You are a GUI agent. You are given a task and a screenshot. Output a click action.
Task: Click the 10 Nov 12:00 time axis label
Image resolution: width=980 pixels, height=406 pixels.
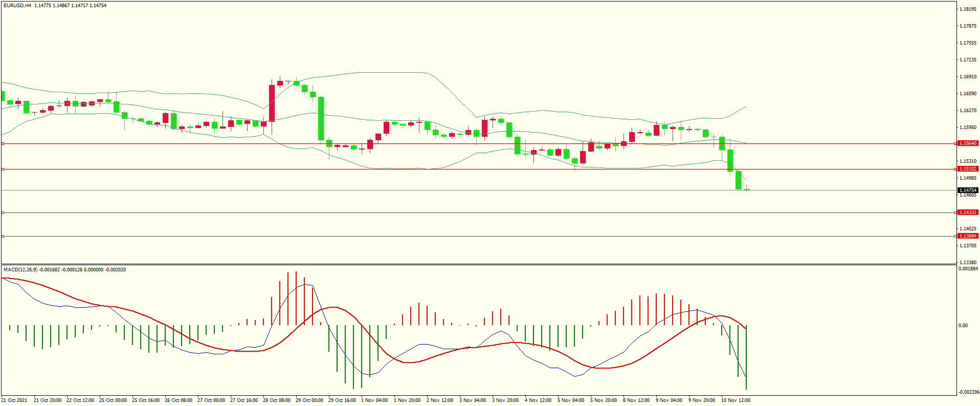click(x=736, y=400)
